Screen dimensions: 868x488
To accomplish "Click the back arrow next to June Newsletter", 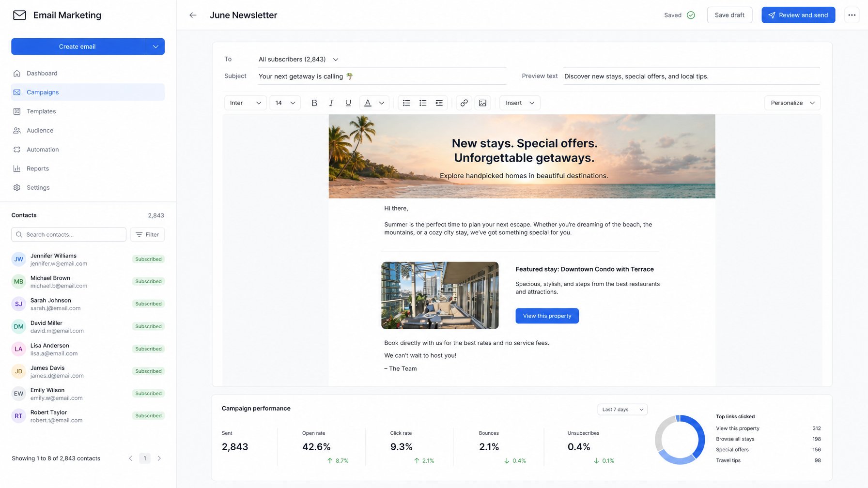I will (x=193, y=15).
